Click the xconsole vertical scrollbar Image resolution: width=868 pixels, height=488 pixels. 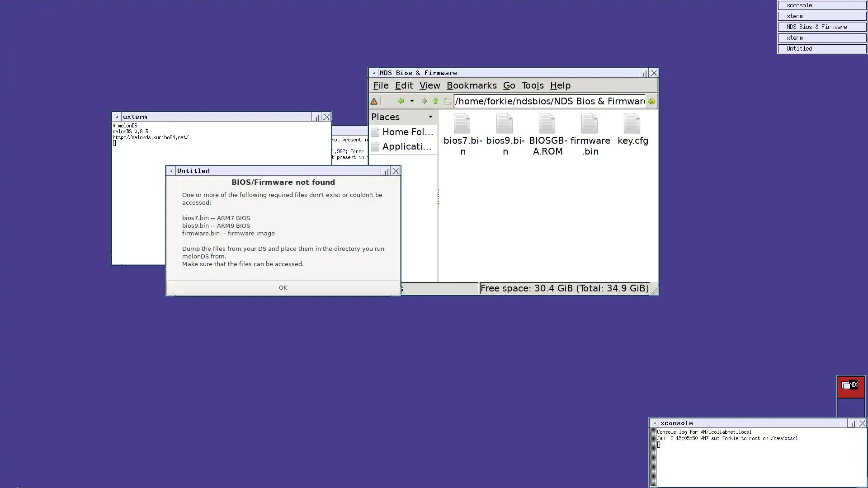[652, 457]
